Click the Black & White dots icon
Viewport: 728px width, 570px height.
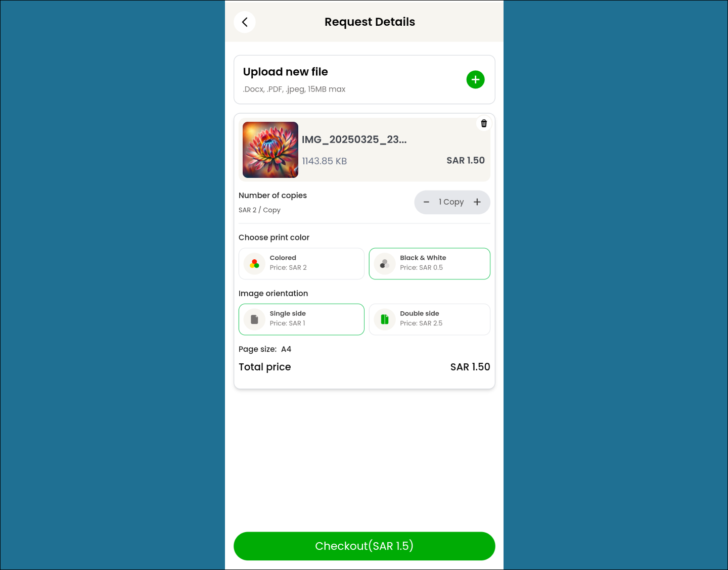385,264
